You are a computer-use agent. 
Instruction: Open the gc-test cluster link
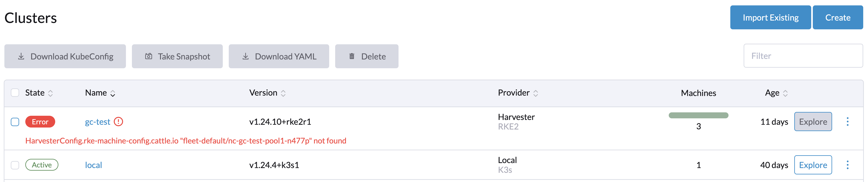click(97, 122)
